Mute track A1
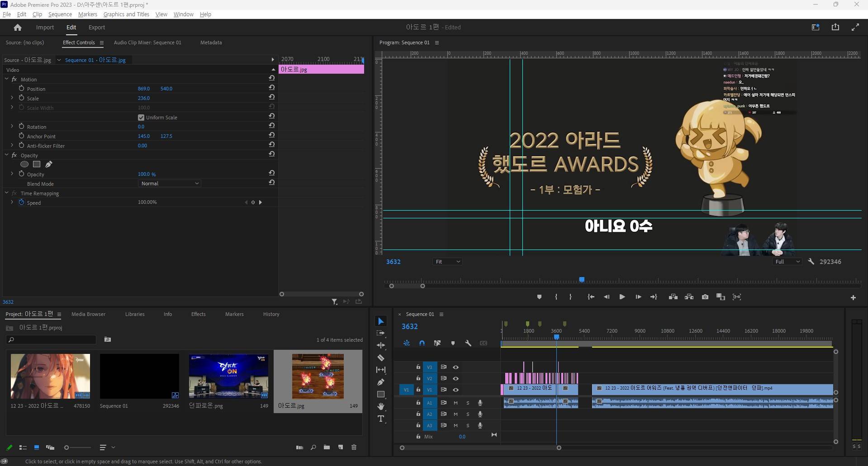The height and width of the screenshot is (466, 868). (x=455, y=403)
